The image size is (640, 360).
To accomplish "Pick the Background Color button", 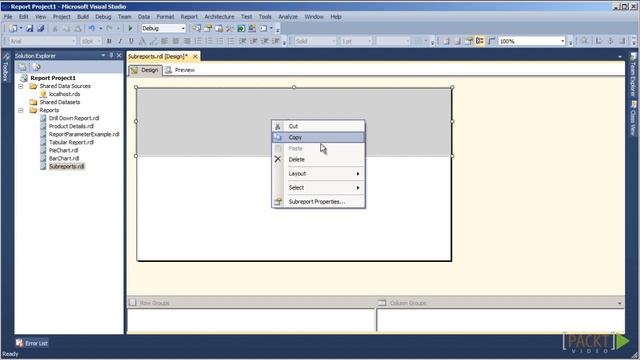I will click(x=153, y=41).
